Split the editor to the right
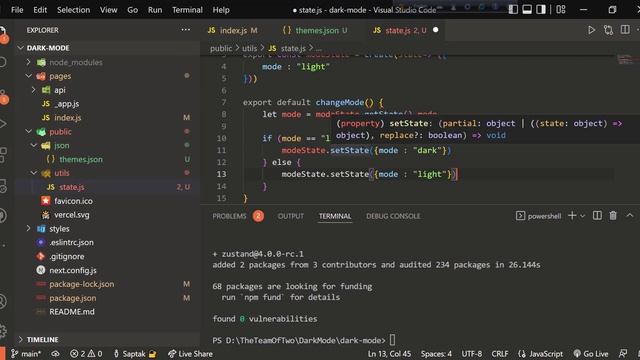This screenshot has height=360, width=640. (625, 30)
